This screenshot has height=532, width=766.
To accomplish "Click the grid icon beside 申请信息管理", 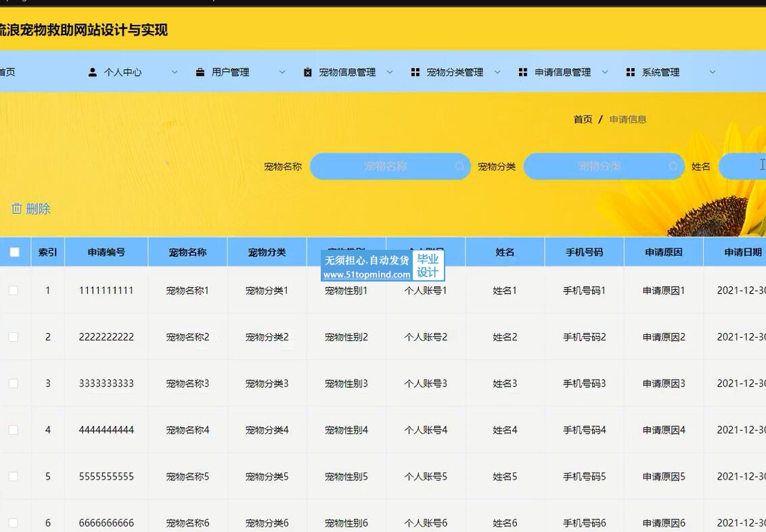I will point(522,72).
